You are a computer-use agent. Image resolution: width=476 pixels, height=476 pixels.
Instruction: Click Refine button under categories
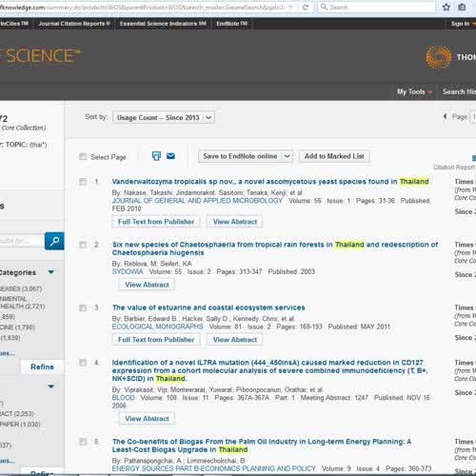(x=42, y=367)
